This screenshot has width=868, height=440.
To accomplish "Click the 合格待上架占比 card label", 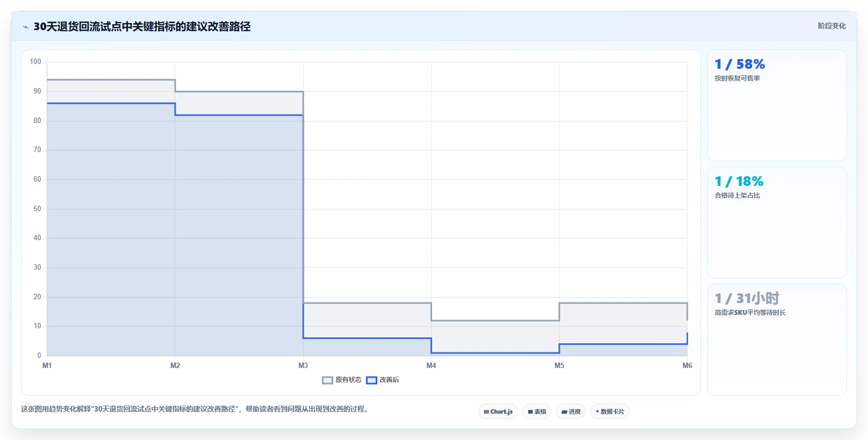I will click(737, 196).
